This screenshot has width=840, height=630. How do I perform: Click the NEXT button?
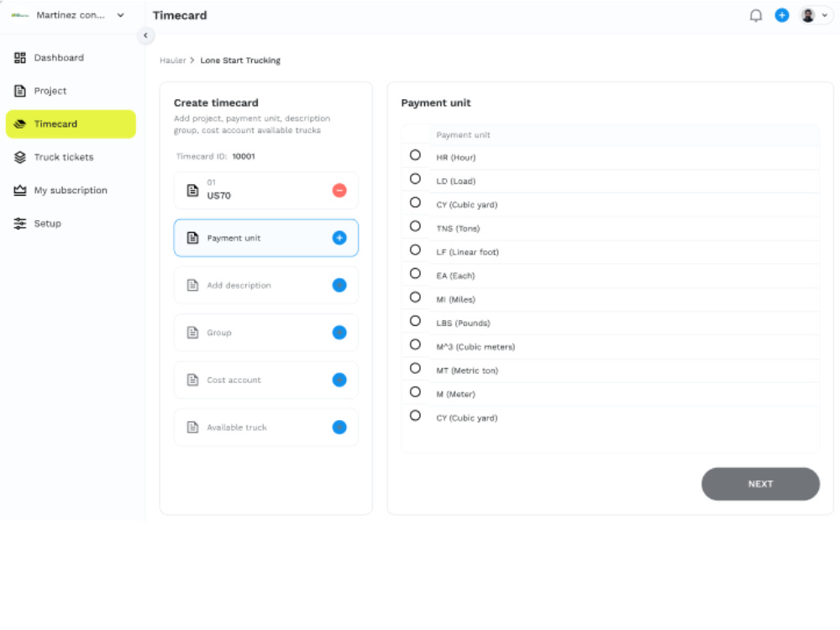click(760, 485)
